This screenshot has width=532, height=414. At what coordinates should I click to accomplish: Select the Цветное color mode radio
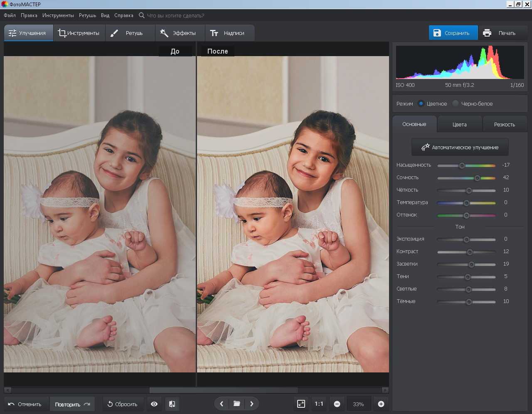pyautogui.click(x=421, y=103)
